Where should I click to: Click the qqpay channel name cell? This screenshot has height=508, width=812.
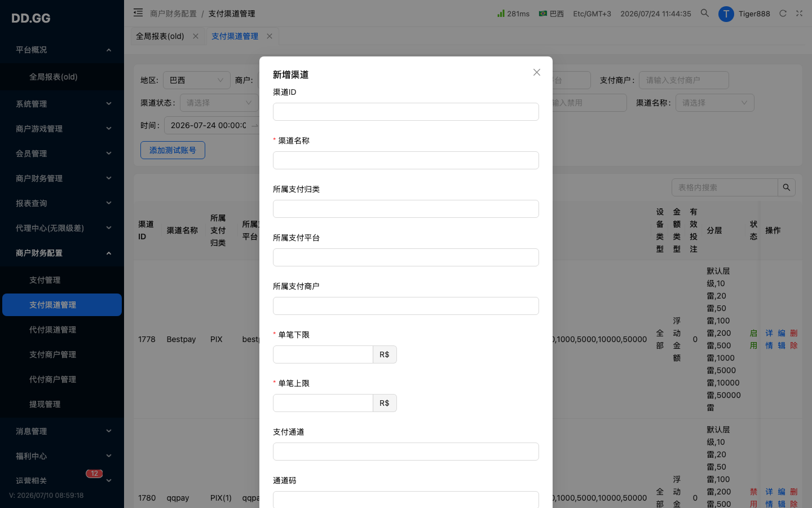[x=178, y=498]
